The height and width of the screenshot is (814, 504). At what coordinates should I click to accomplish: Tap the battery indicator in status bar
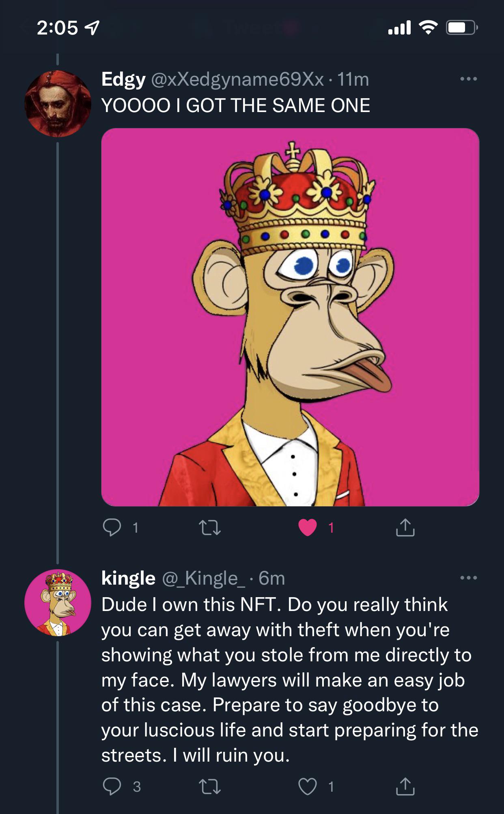pos(461,28)
